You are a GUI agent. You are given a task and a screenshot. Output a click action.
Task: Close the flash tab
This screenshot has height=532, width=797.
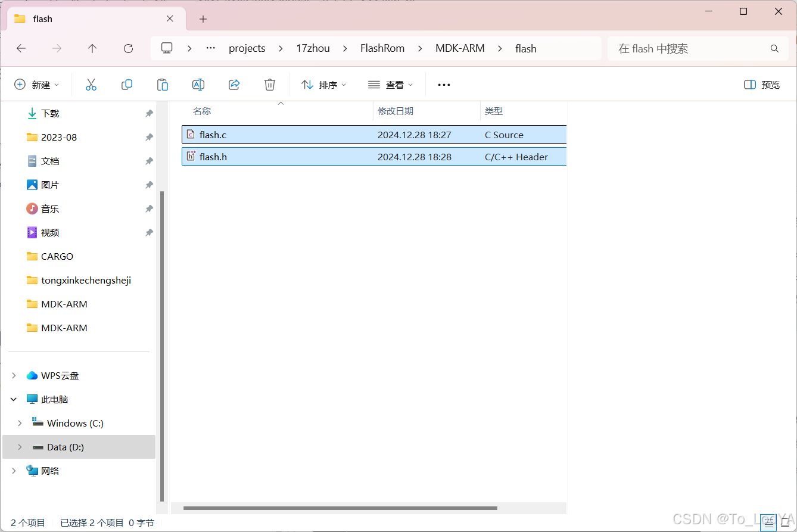coord(170,18)
